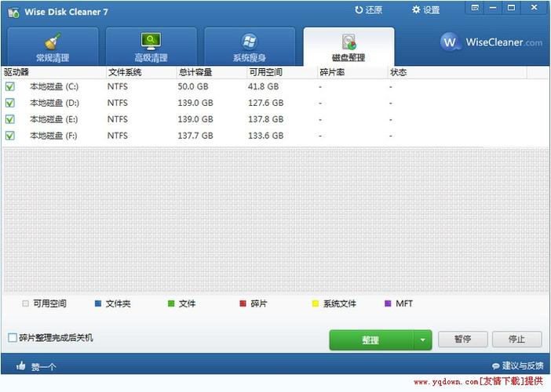551x392 pixels.
Task: Select the 本地磁盘 (C:) row label
Action: tap(54, 87)
